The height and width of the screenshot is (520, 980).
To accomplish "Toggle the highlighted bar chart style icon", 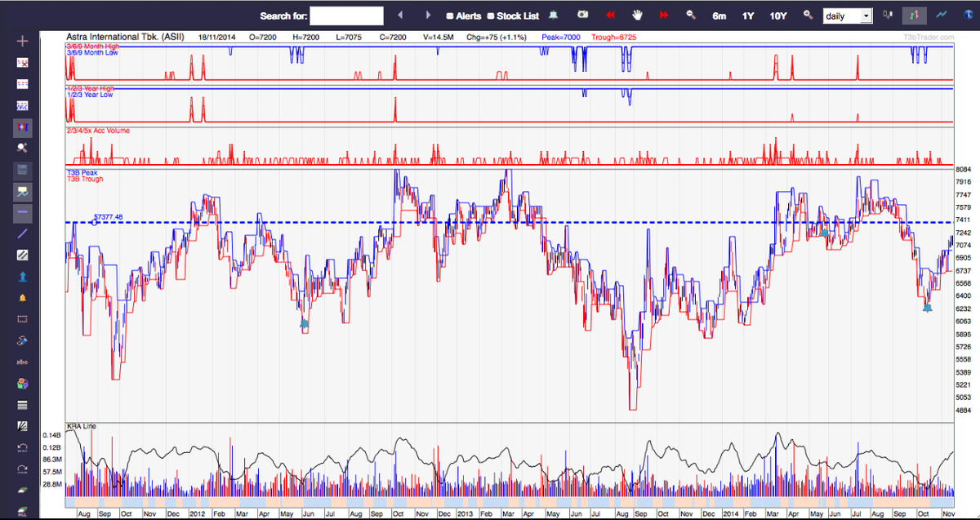I will 915,16.
